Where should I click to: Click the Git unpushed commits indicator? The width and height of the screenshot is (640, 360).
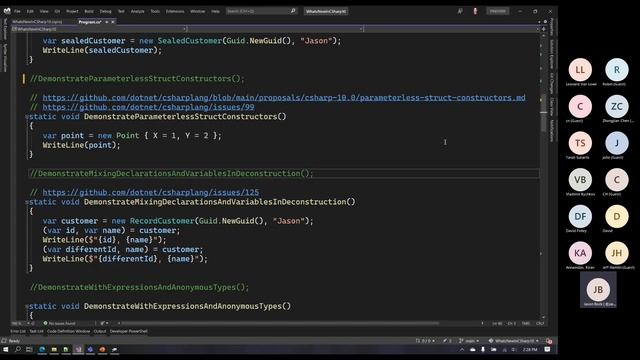pyautogui.click(x=425, y=341)
